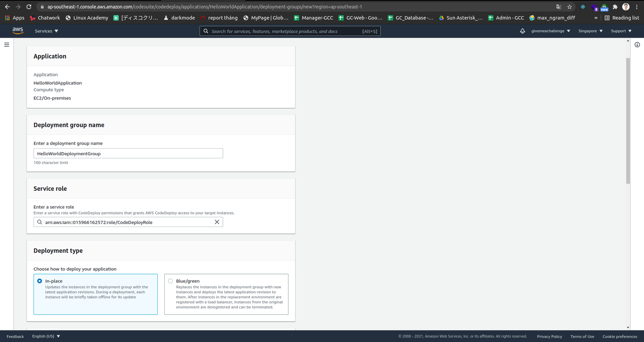Click the Feedback button in footer
The width and height of the screenshot is (644, 342).
tap(15, 336)
